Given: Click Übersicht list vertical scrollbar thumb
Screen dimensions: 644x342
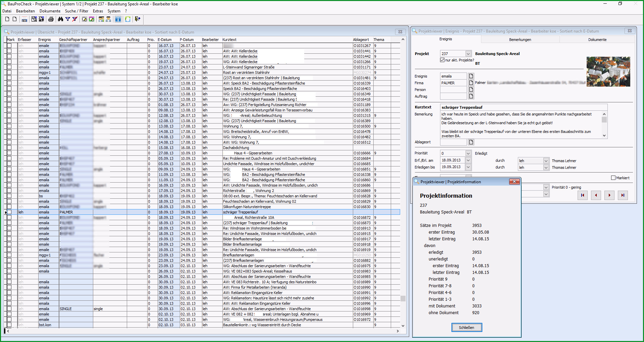Looking at the screenshot, I should [403, 298].
